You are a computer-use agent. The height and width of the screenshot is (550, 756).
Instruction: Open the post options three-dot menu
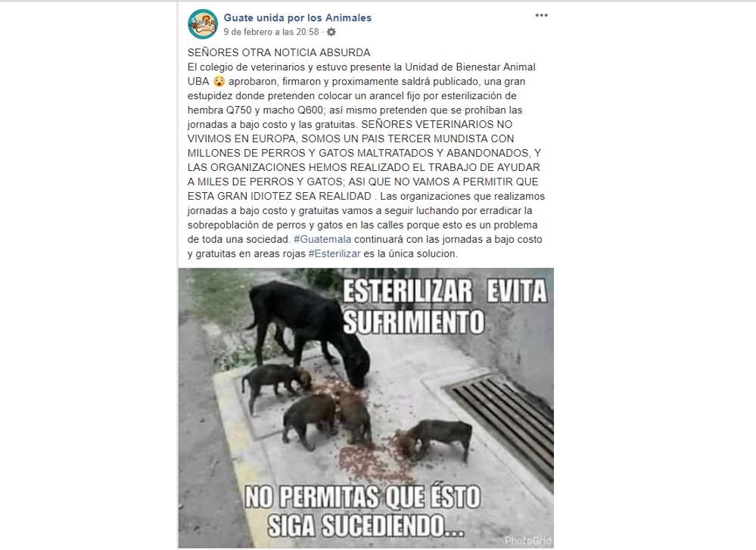click(541, 15)
